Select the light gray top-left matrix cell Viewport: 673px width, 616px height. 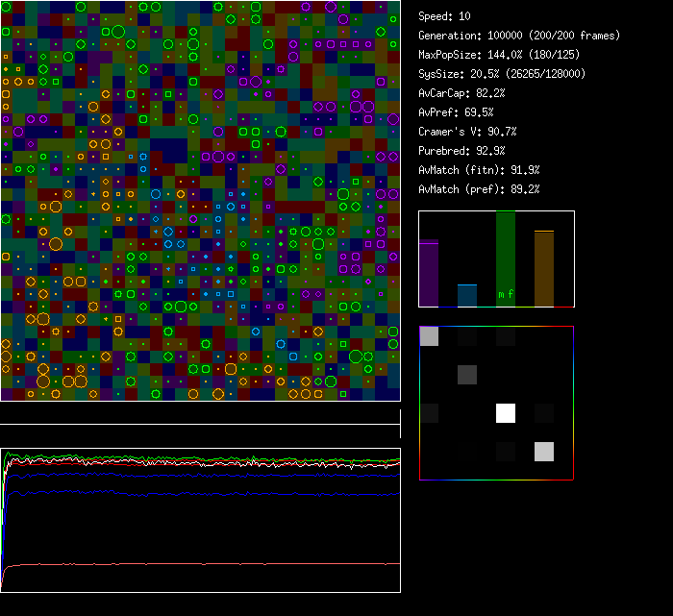430,336
